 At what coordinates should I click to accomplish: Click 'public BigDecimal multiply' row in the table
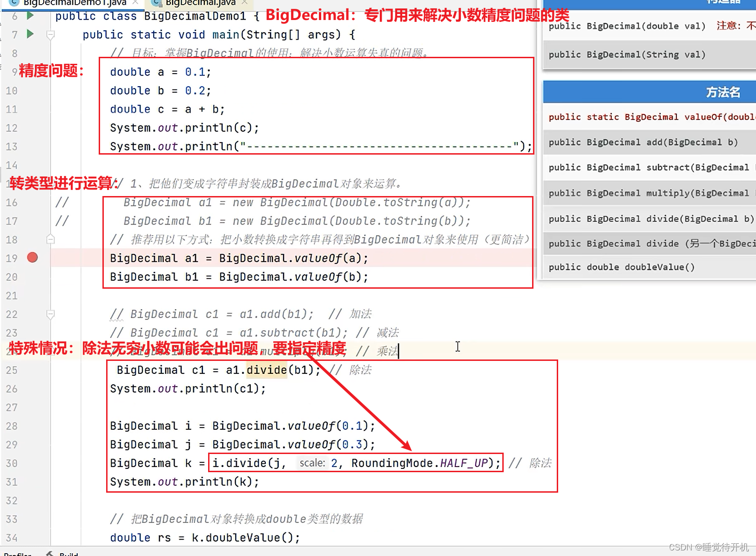click(649, 193)
